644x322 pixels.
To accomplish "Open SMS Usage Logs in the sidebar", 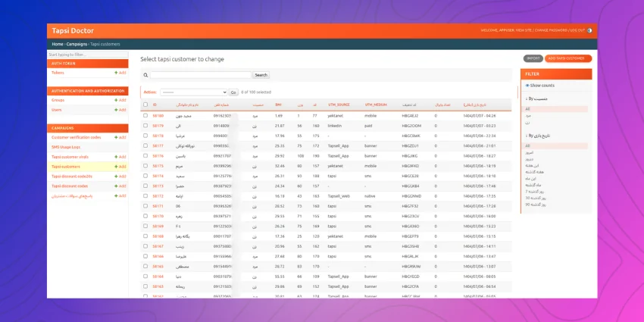I will click(x=66, y=147).
